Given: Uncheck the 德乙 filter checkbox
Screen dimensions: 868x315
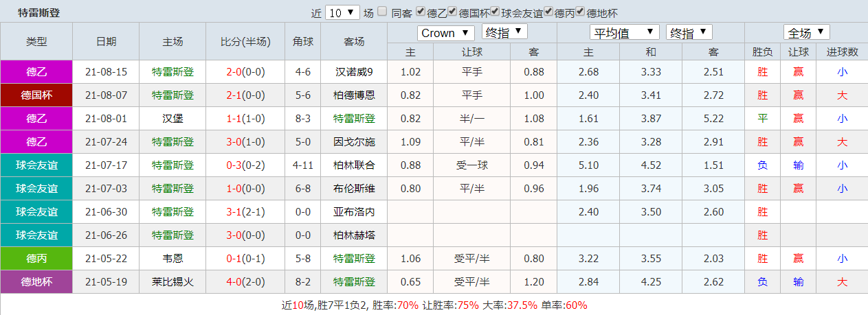Looking at the screenshot, I should [421, 12].
